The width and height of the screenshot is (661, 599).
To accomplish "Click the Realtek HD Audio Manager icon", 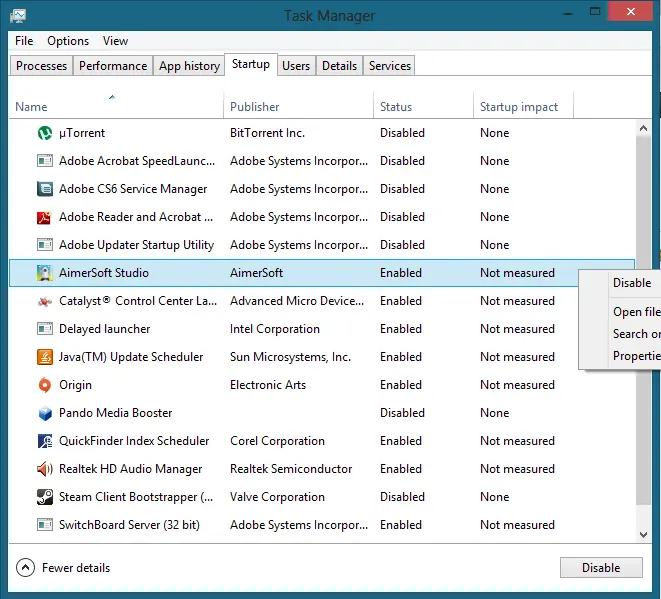I will (x=45, y=469).
